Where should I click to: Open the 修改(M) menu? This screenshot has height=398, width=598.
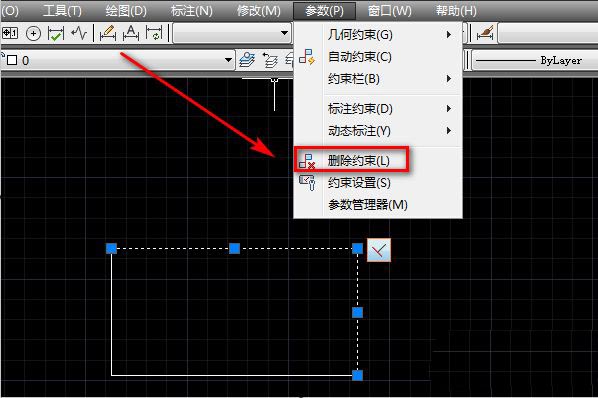pos(259,11)
